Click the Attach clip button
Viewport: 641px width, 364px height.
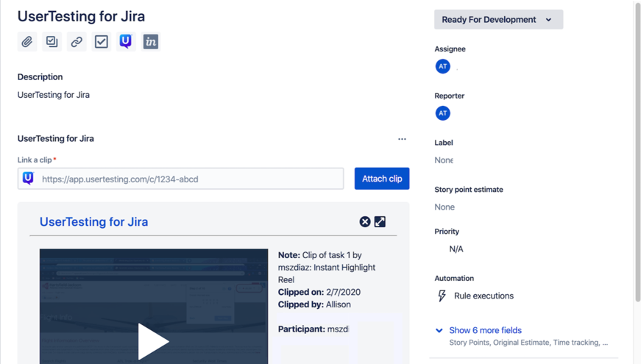(x=382, y=179)
